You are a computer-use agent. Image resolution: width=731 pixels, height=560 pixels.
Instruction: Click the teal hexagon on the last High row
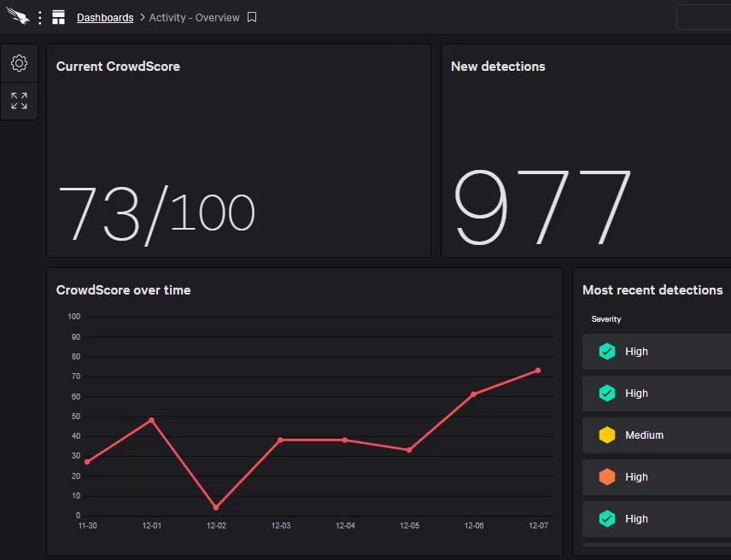click(x=607, y=518)
